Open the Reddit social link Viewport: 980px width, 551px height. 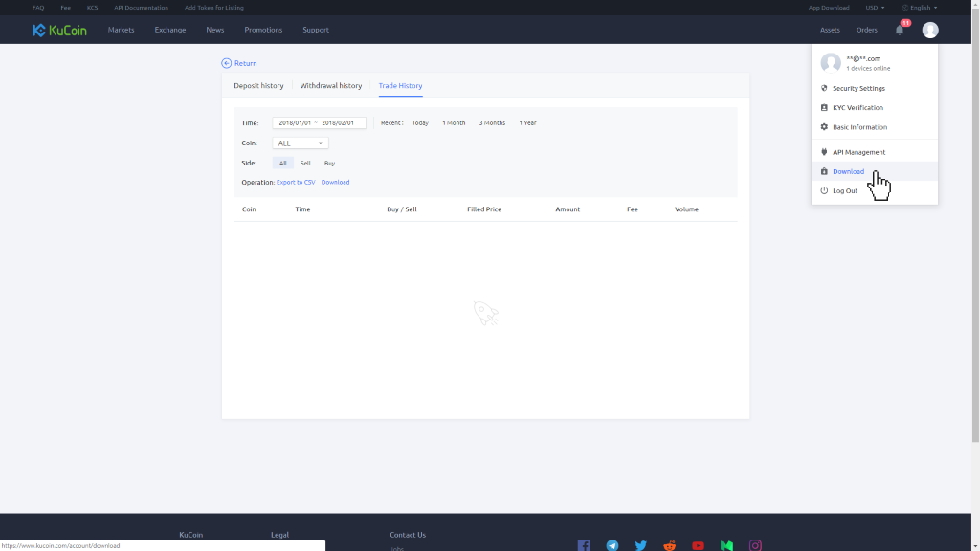(x=670, y=545)
